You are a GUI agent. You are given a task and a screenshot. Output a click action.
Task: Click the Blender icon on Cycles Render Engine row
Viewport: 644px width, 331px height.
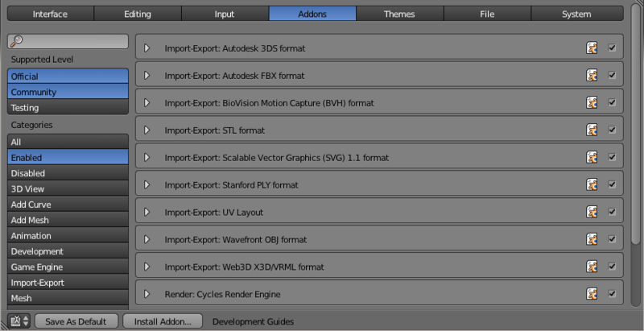coord(592,294)
